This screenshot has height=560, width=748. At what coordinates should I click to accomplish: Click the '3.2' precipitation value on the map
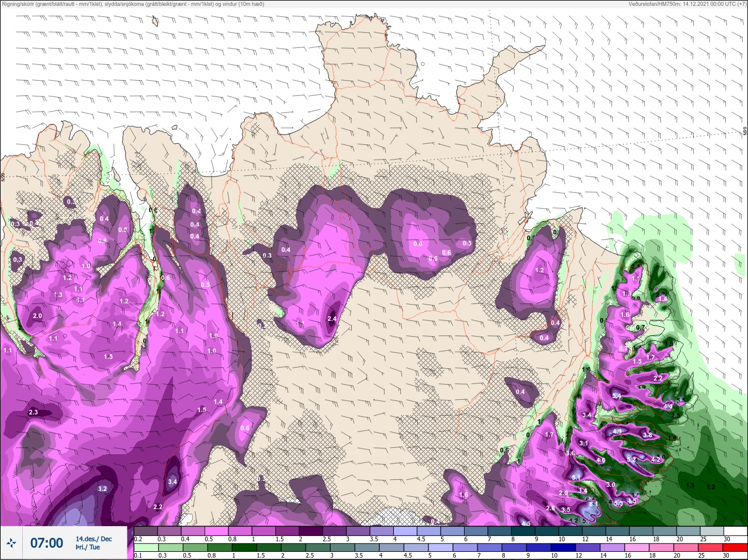tap(102, 489)
